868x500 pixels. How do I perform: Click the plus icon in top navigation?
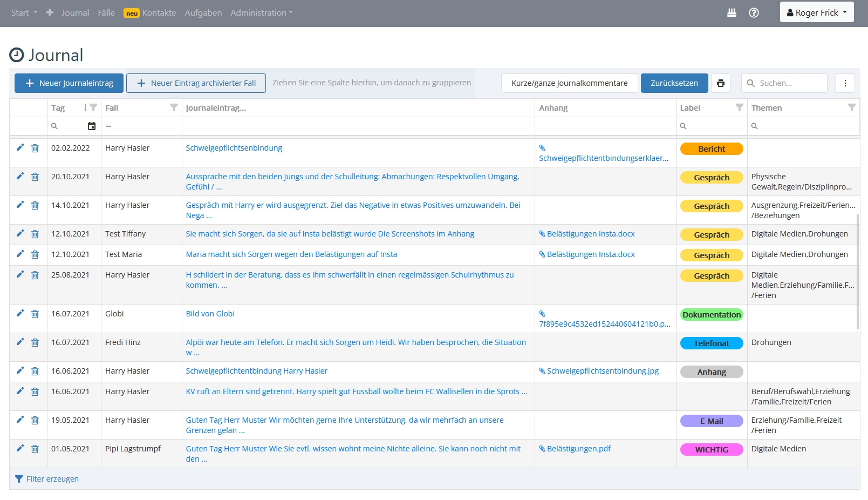tap(50, 12)
